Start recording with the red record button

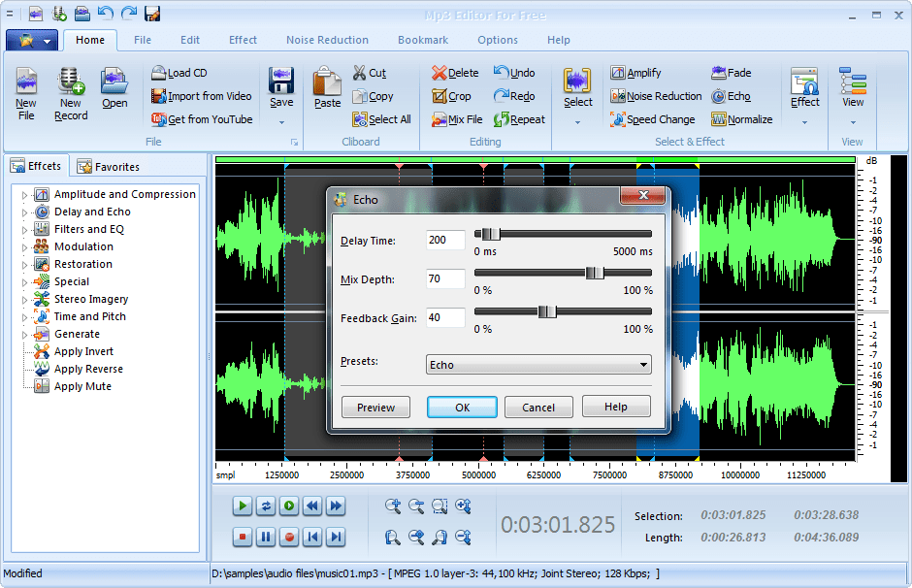(289, 537)
